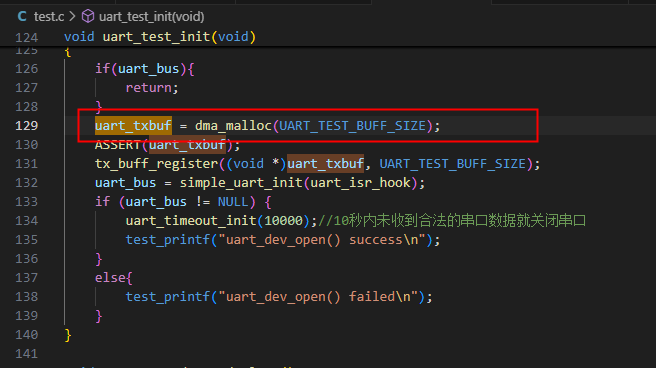Click line number 137 in gutter

27,278
